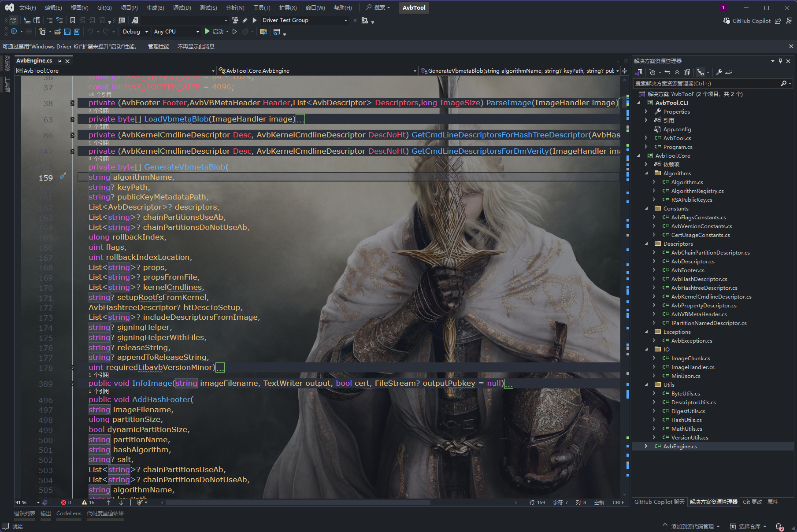Click the warnings indicator showing 16
Viewport: 797px width, 532px height.
88,502
